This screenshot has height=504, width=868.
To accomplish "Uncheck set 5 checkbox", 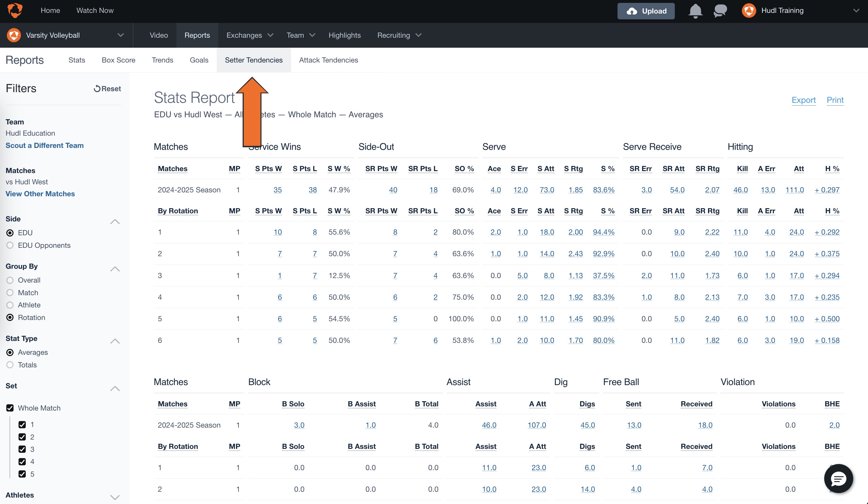I will [22, 474].
